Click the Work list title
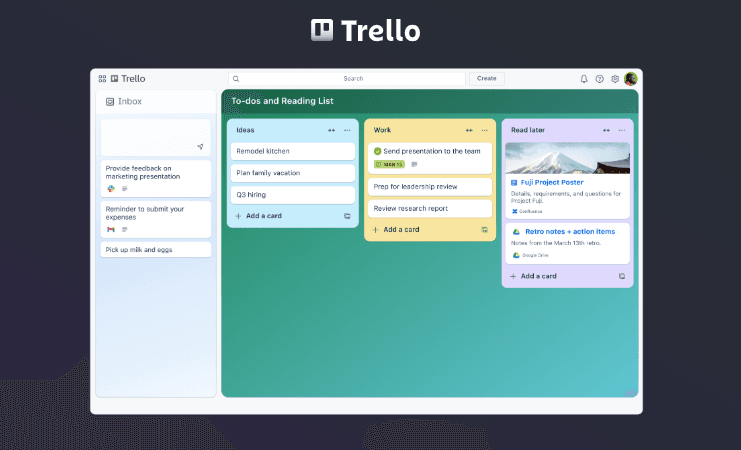The image size is (741, 450). 382,130
